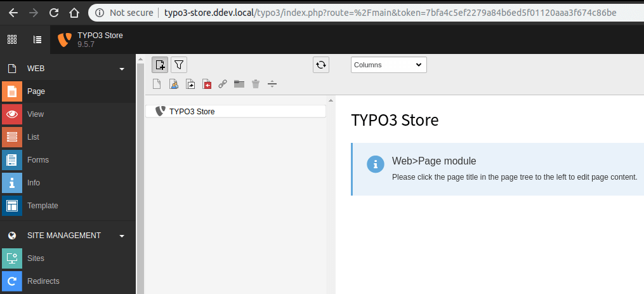Collapse the SITE MANAGEMENT module group
The width and height of the screenshot is (644, 294).
(122, 236)
